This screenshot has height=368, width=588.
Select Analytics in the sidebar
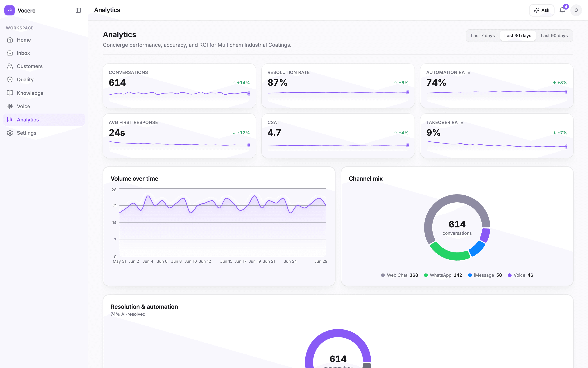[44, 119]
